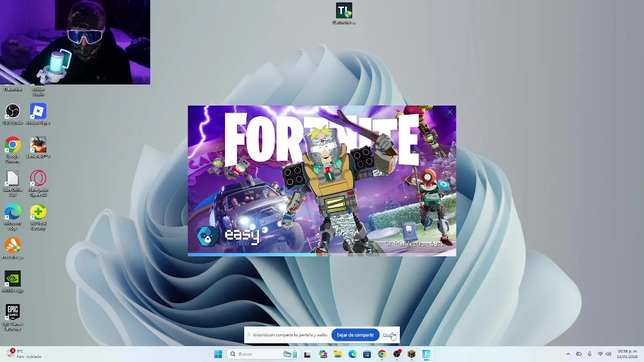This screenshot has height=362, width=644.
Task: Open OBS Studio desktop shortcut
Action: tap(13, 115)
